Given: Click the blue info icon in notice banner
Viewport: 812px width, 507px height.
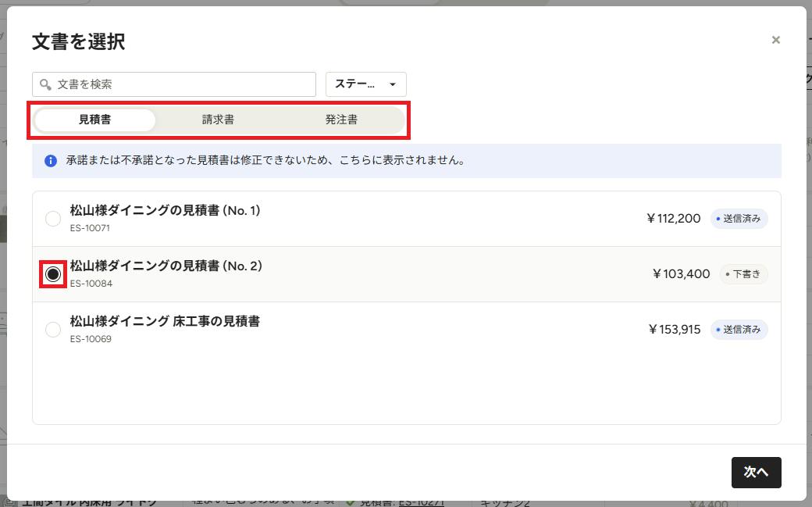Looking at the screenshot, I should (50, 161).
